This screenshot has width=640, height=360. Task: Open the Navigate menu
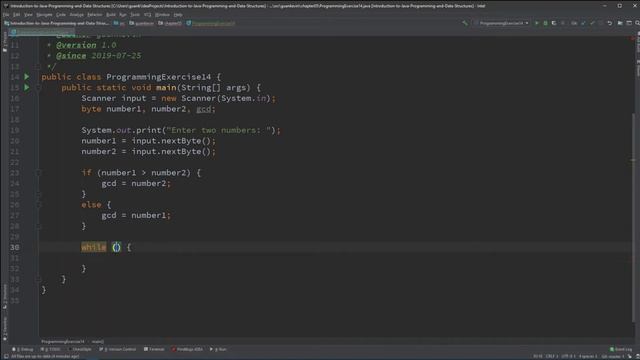click(x=44, y=15)
